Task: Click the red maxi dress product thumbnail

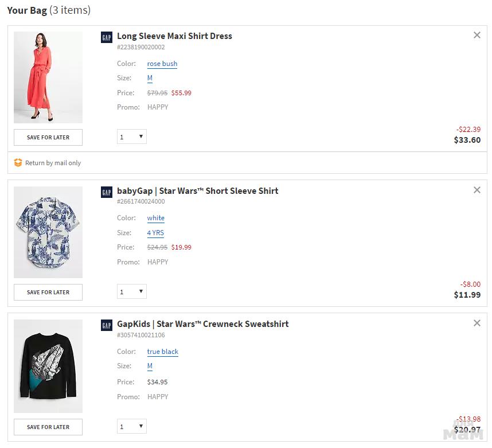Action: (48, 77)
